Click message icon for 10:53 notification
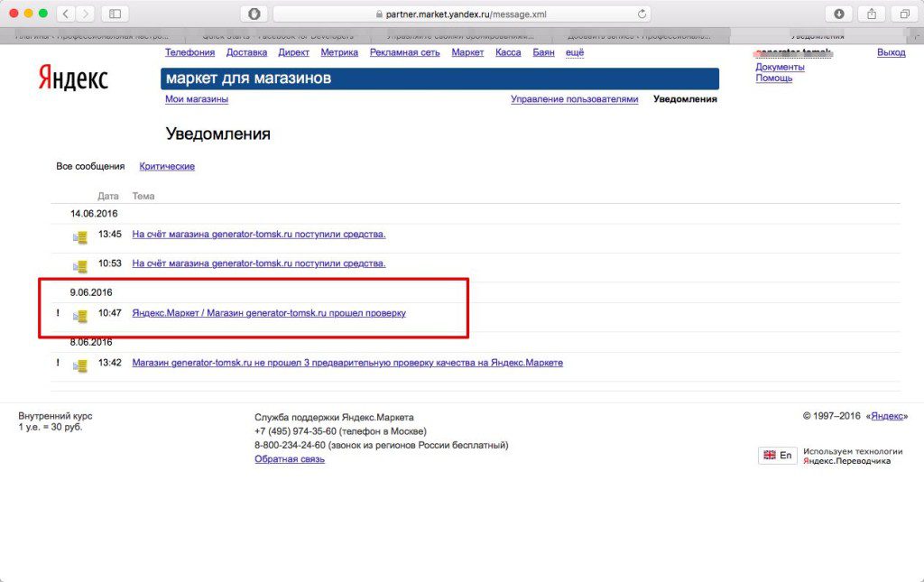 click(x=80, y=266)
